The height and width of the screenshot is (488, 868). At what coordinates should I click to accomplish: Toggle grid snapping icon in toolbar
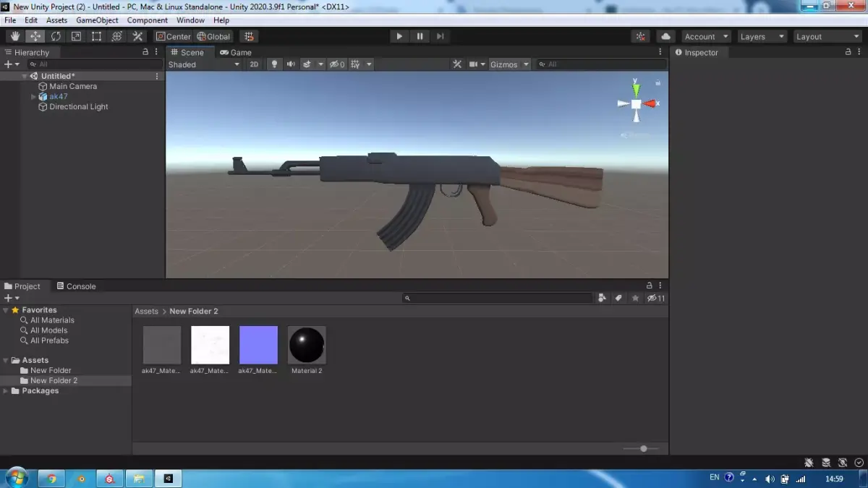click(249, 36)
